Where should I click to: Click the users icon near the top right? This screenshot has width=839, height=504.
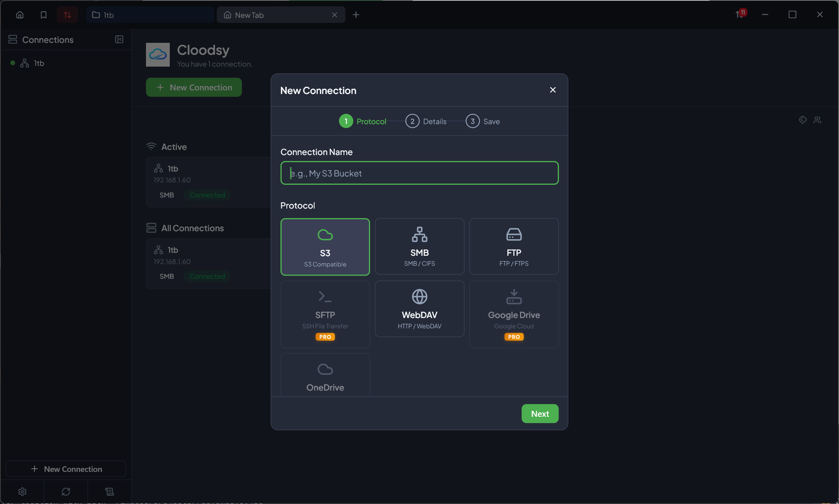[x=817, y=119]
